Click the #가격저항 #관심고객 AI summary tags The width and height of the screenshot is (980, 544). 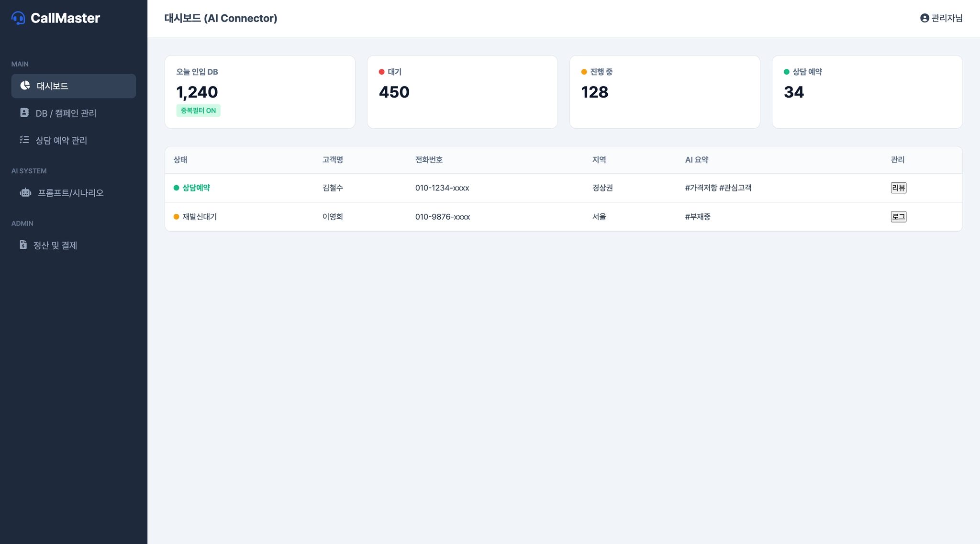[x=718, y=188]
